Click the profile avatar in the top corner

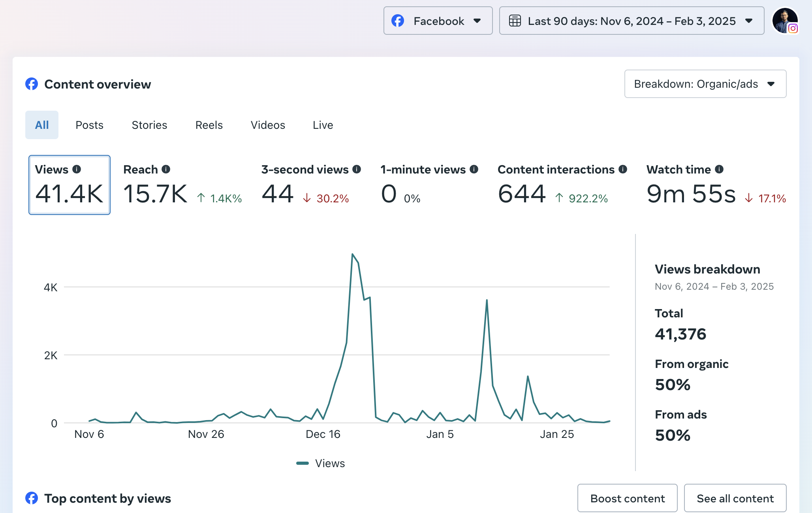click(785, 21)
